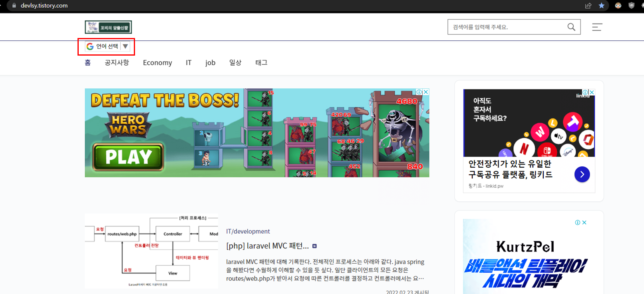Viewport: 644px width, 294px height.
Task: Open the IT/development category link
Action: (x=248, y=231)
